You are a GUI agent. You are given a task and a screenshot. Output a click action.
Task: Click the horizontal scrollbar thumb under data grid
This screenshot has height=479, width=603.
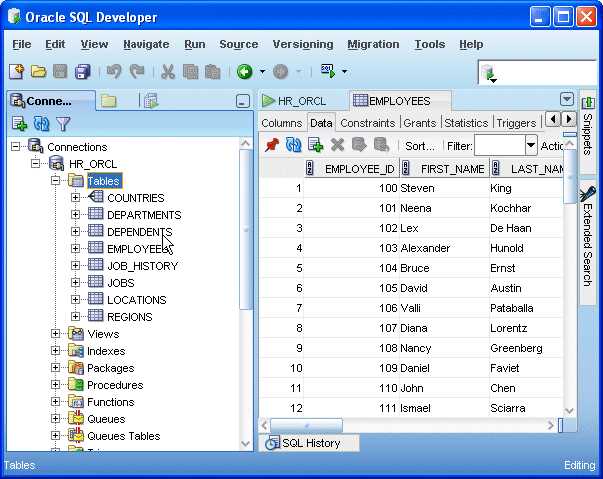tap(306, 425)
